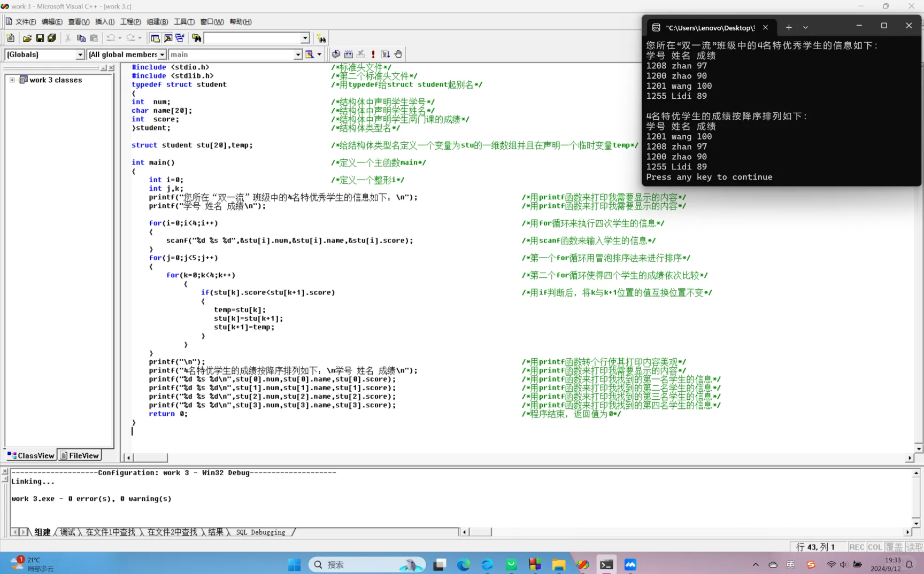Open the 编辑(E) menu
Image resolution: width=924 pixels, height=574 pixels.
point(52,21)
